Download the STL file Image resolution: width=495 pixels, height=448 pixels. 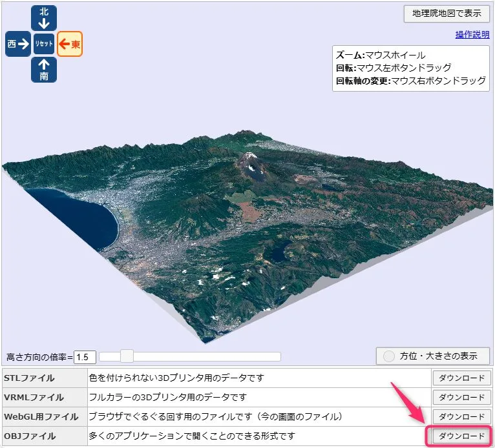[461, 378]
